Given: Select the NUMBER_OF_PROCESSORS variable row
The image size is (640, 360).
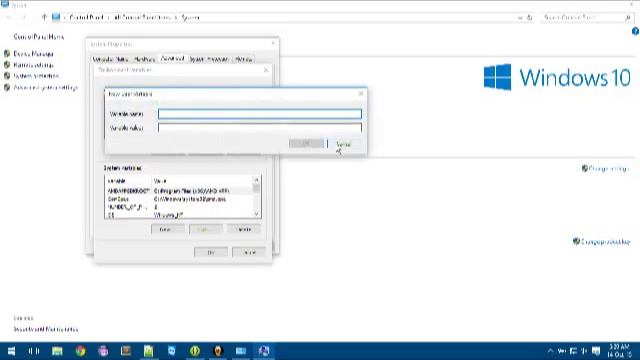Looking at the screenshot, I should tap(179, 207).
